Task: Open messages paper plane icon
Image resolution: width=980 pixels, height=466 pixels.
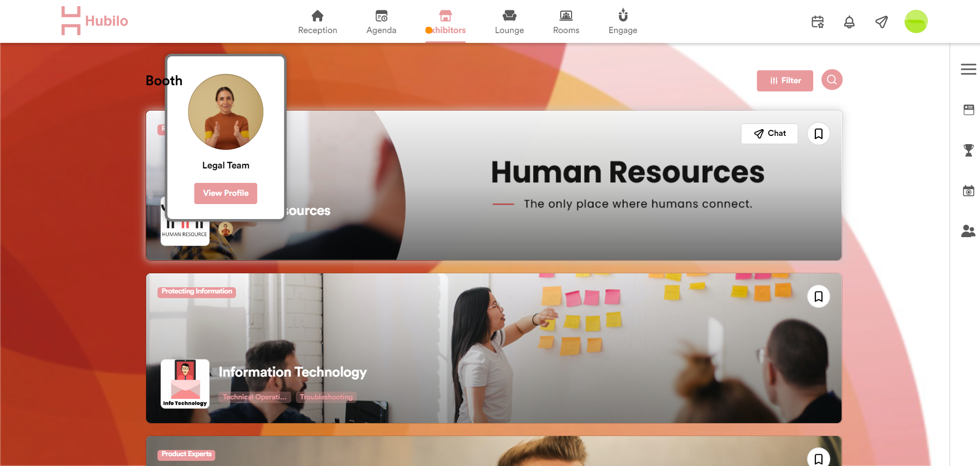Action: click(x=881, y=22)
